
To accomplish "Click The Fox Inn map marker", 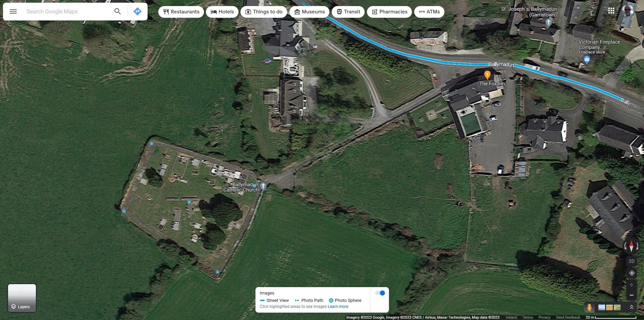I will click(487, 74).
